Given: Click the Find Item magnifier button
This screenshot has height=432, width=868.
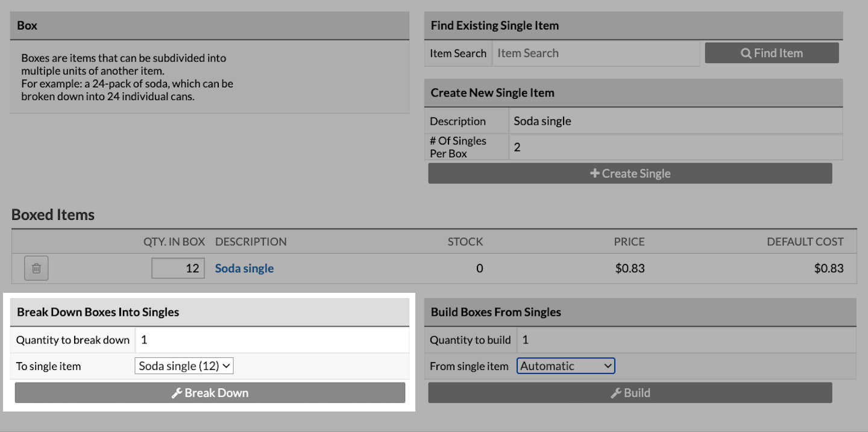Looking at the screenshot, I should tap(772, 53).
